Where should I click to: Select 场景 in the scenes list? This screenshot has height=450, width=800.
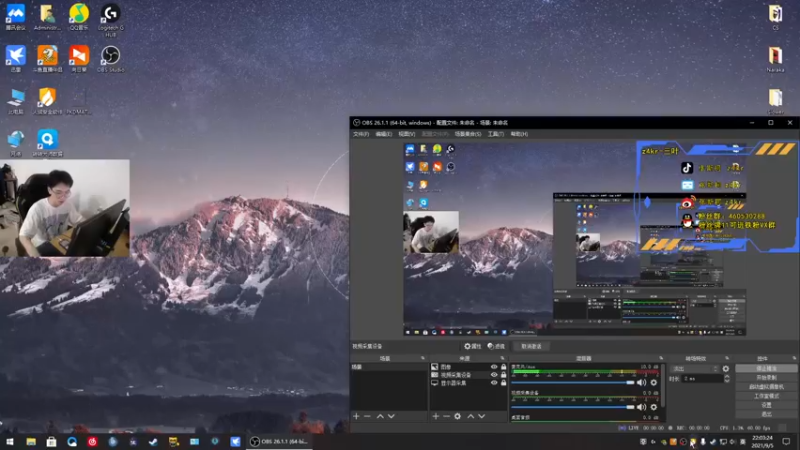[x=389, y=367]
